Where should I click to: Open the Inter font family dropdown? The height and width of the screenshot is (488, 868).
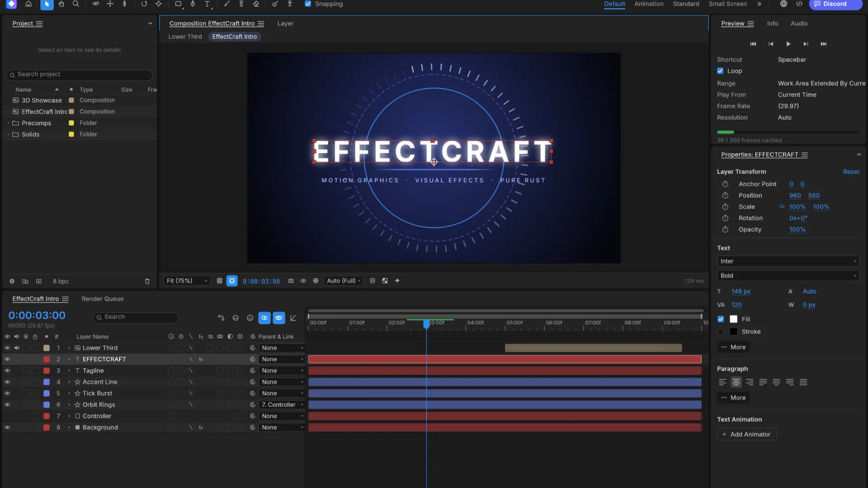click(x=788, y=261)
